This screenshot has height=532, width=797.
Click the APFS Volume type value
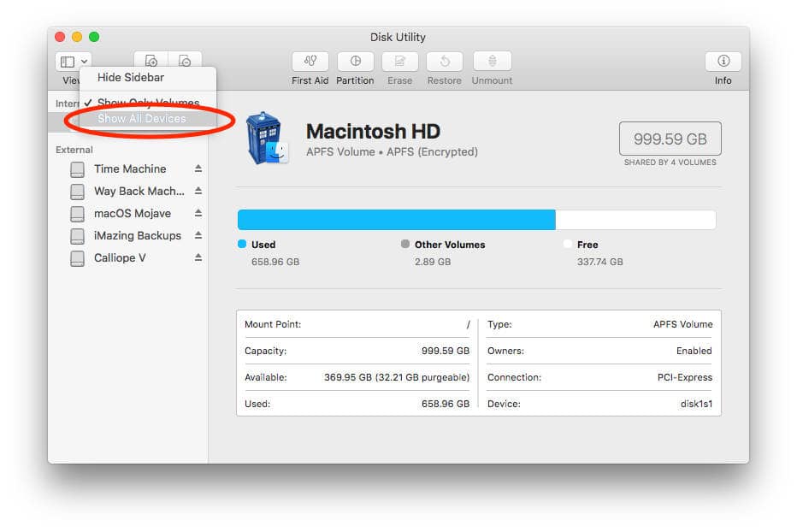[682, 324]
